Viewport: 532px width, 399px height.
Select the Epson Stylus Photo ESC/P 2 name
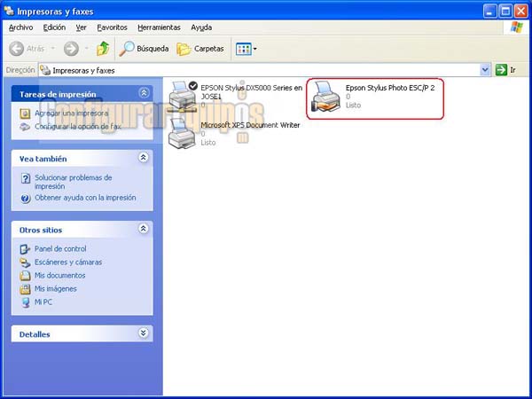click(x=390, y=88)
